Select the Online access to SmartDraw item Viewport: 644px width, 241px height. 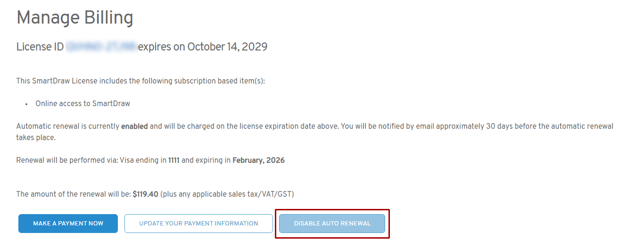(x=83, y=104)
